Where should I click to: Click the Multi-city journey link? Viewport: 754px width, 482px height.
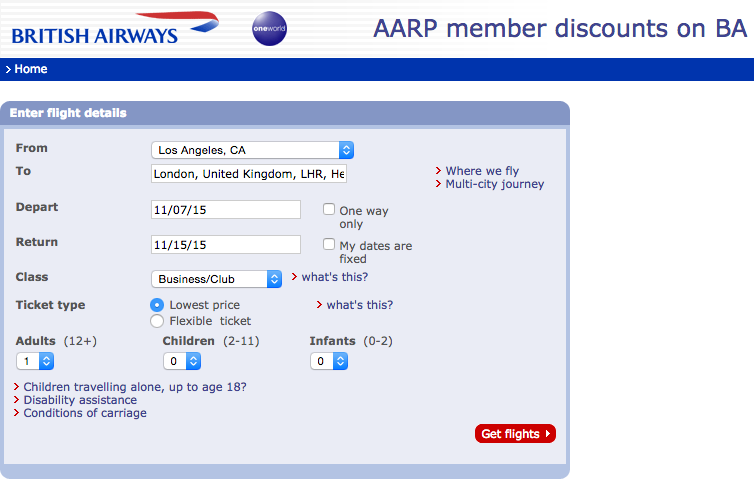[494, 184]
